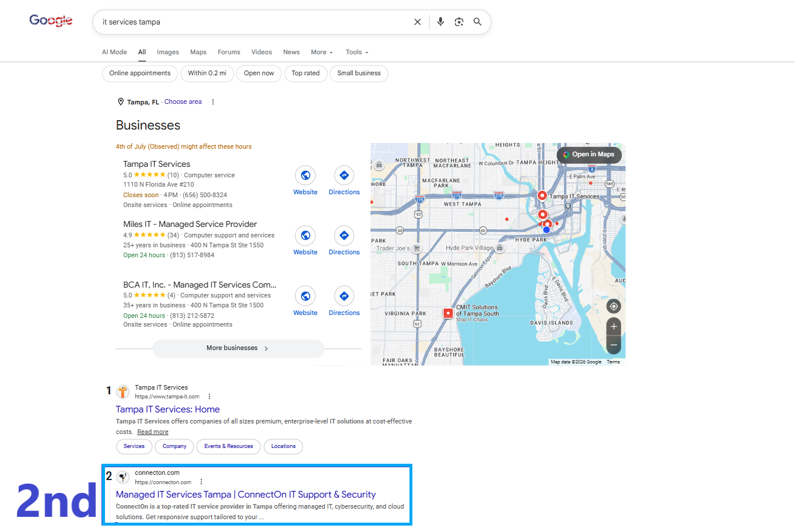Image resolution: width=795 pixels, height=532 pixels.
Task: Apply the Online appointments filter chip
Action: [140, 73]
